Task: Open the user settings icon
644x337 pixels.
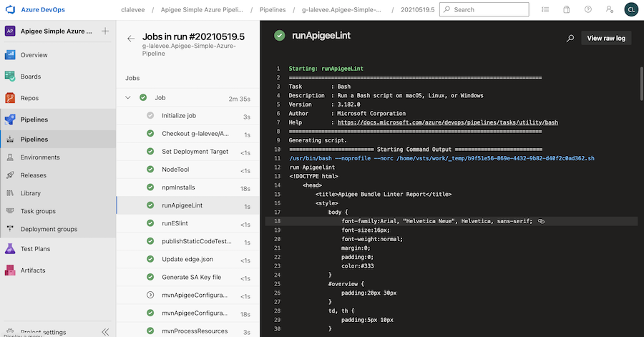Action: pos(610,9)
